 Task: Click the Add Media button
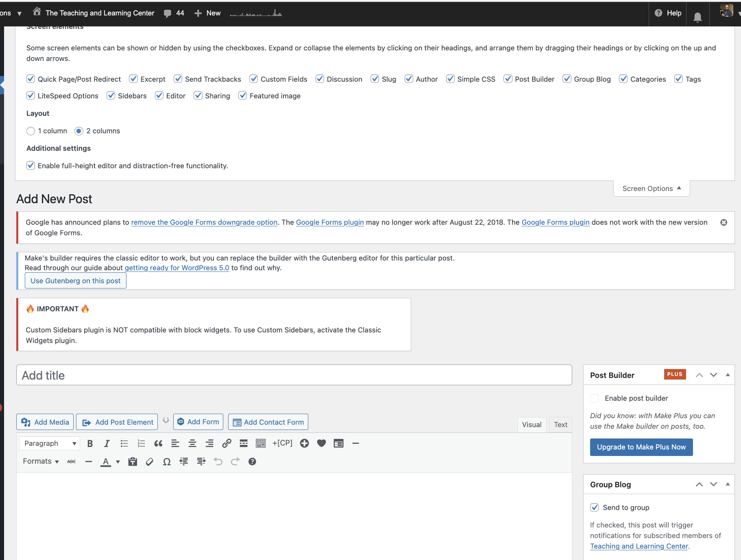point(45,422)
